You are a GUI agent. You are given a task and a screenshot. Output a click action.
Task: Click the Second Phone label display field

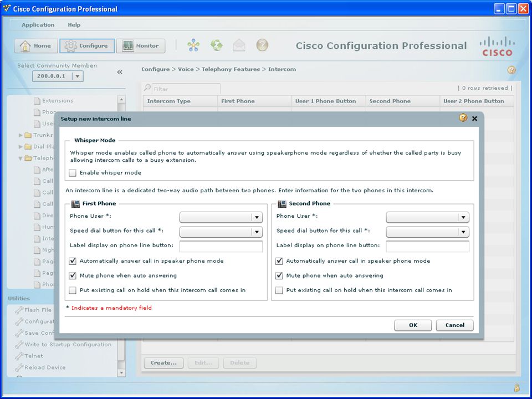(x=427, y=246)
